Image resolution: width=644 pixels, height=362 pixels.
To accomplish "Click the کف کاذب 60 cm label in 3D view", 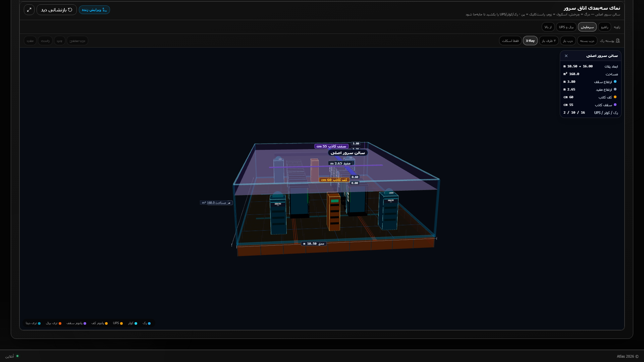I will pyautogui.click(x=334, y=180).
